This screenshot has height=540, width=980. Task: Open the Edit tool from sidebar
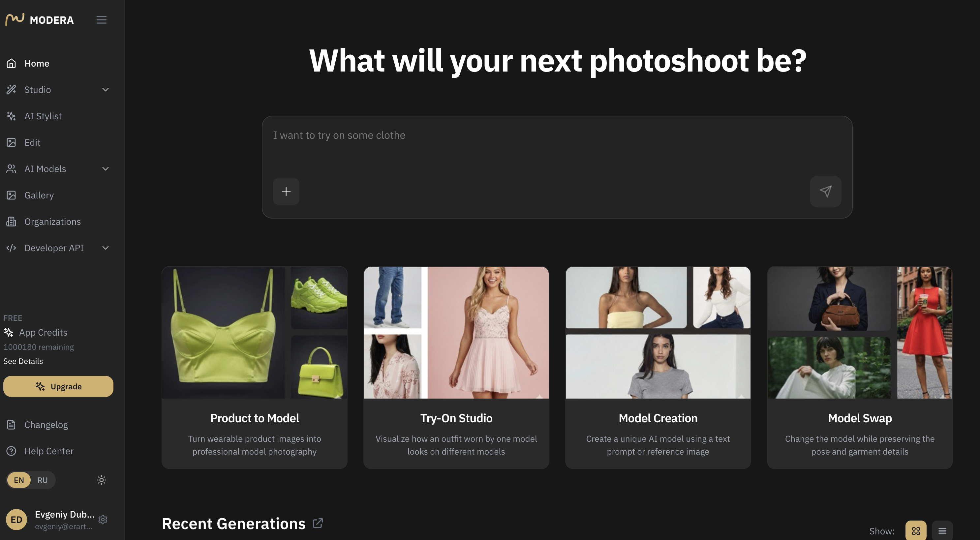[x=32, y=142]
